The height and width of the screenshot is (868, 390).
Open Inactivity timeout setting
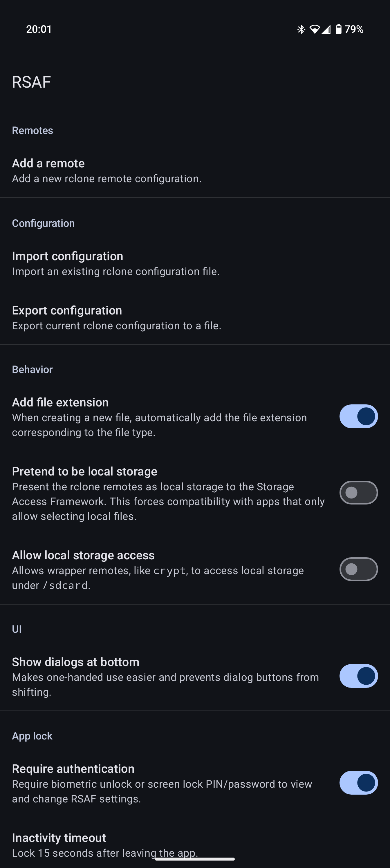click(x=104, y=845)
